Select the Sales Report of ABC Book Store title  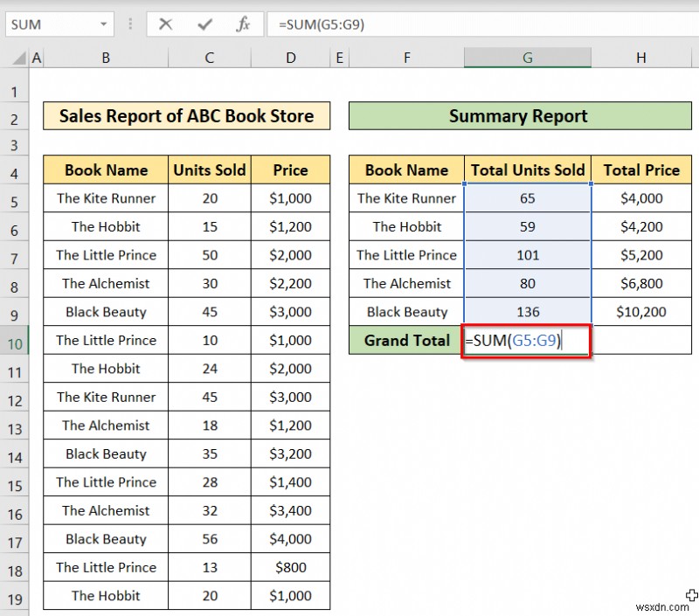click(185, 115)
